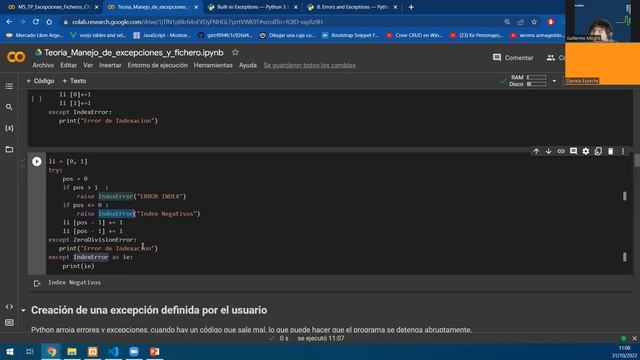This screenshot has height=360, width=640.
Task: Click the notebook vertical scrollbar
Action: tap(637, 160)
